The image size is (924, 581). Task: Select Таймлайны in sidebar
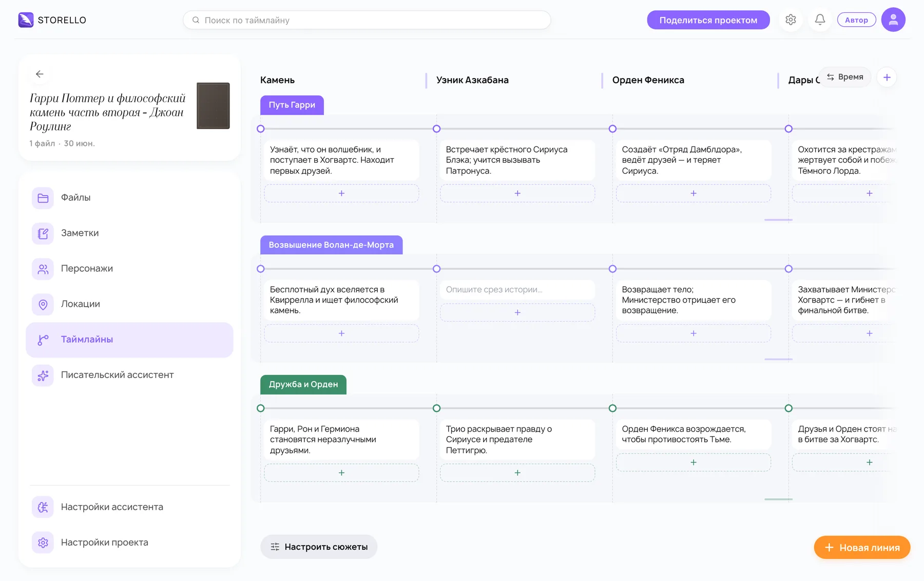click(x=129, y=340)
